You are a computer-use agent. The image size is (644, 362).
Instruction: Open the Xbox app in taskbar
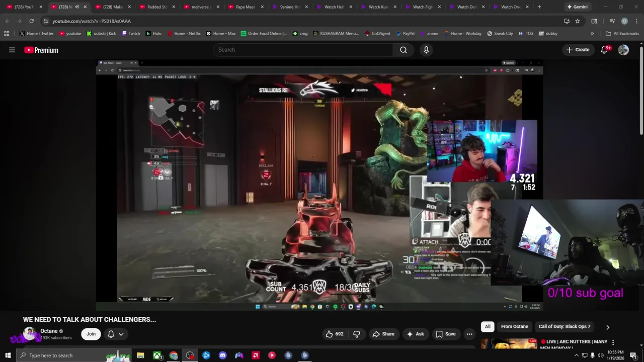point(157,355)
